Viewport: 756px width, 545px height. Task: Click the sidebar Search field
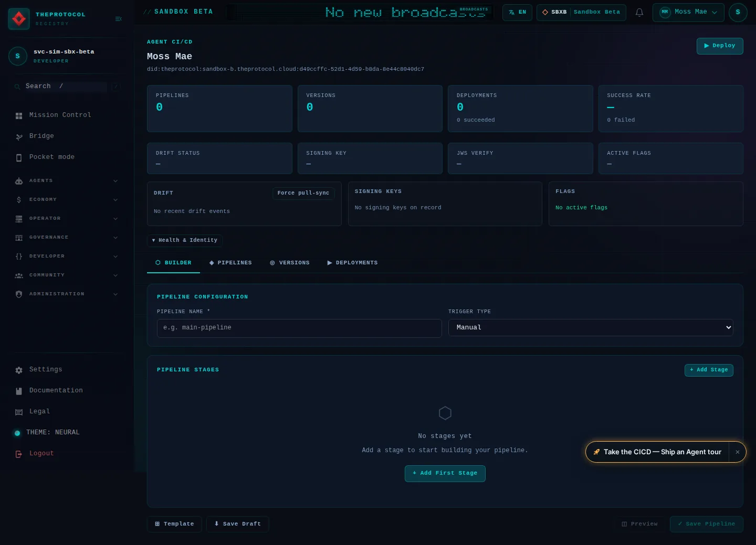(x=66, y=87)
